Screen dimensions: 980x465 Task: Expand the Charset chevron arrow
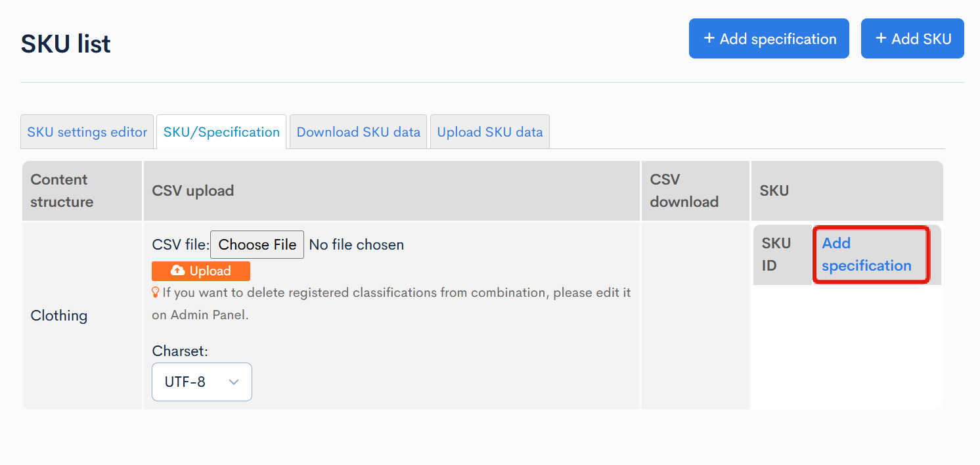233,382
